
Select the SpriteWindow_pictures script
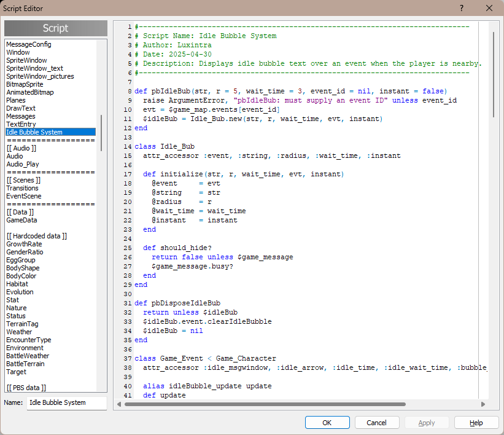click(41, 76)
